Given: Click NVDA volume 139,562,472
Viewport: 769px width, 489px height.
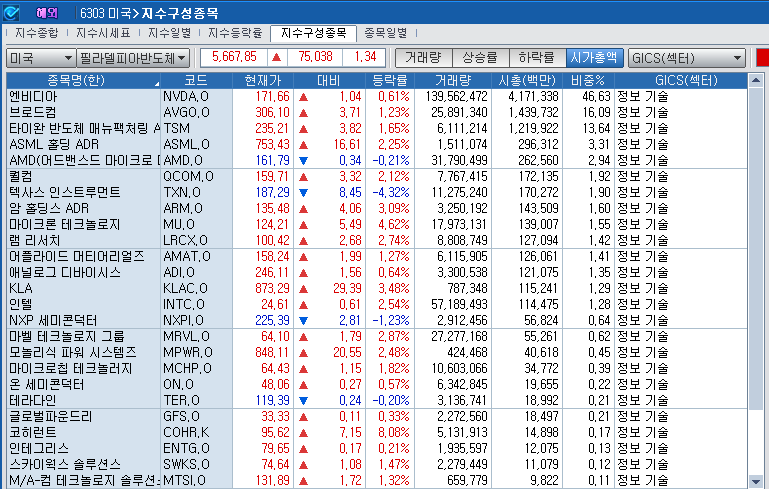Looking at the screenshot, I should [457, 97].
